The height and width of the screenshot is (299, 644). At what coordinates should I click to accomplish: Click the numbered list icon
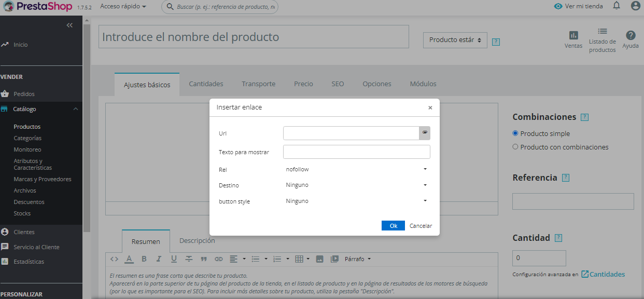coord(277,259)
